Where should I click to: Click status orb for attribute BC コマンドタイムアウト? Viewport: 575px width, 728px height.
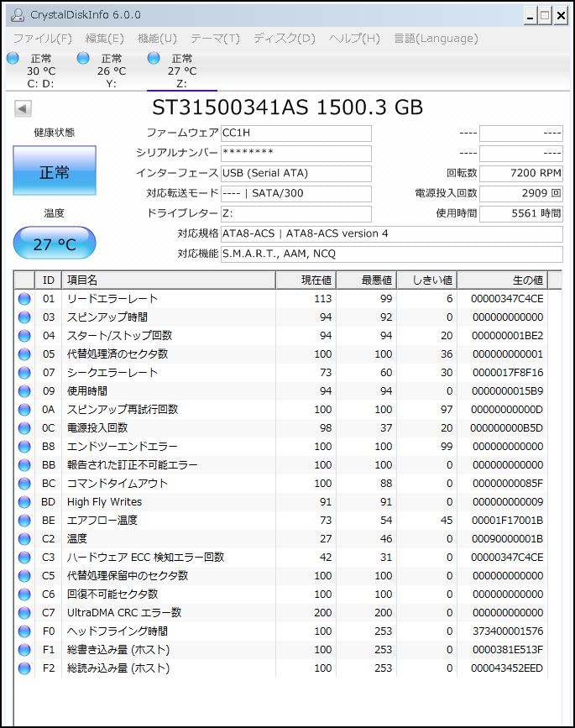(x=24, y=484)
